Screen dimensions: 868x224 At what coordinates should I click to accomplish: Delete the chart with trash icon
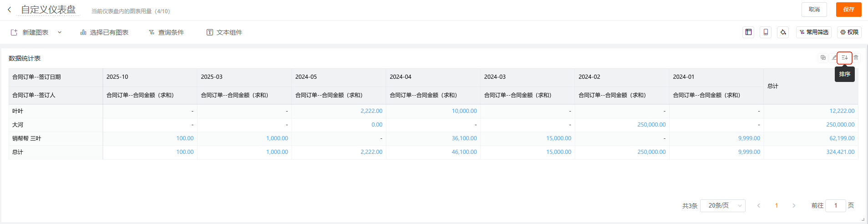pyautogui.click(x=856, y=58)
